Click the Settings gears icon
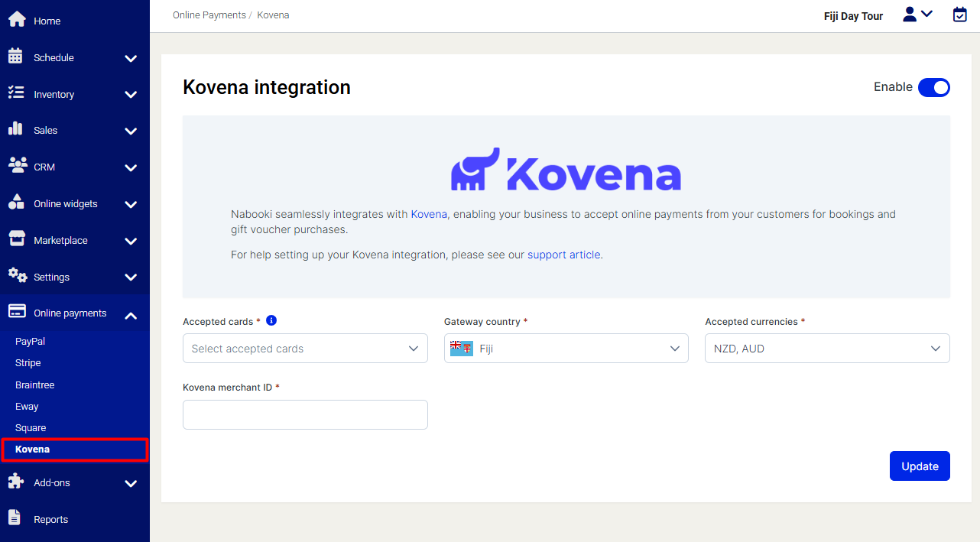The width and height of the screenshot is (980, 542). (x=18, y=275)
